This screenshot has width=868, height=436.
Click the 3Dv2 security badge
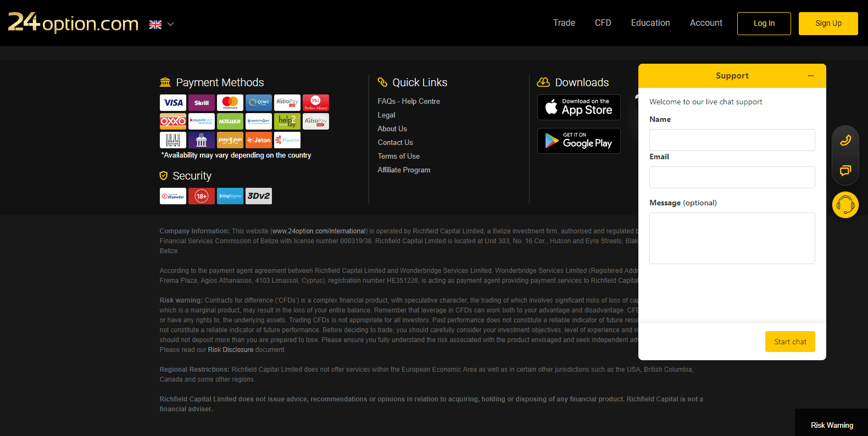[259, 196]
